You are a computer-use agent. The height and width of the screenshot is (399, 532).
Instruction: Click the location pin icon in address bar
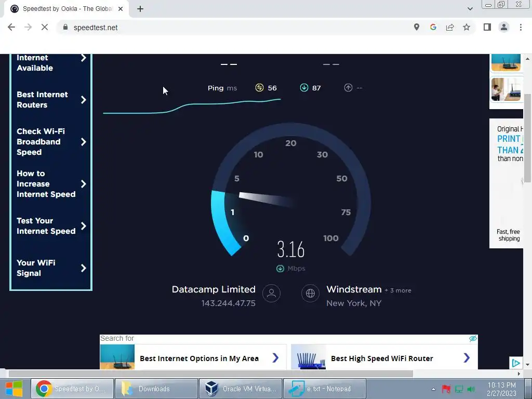(416, 27)
